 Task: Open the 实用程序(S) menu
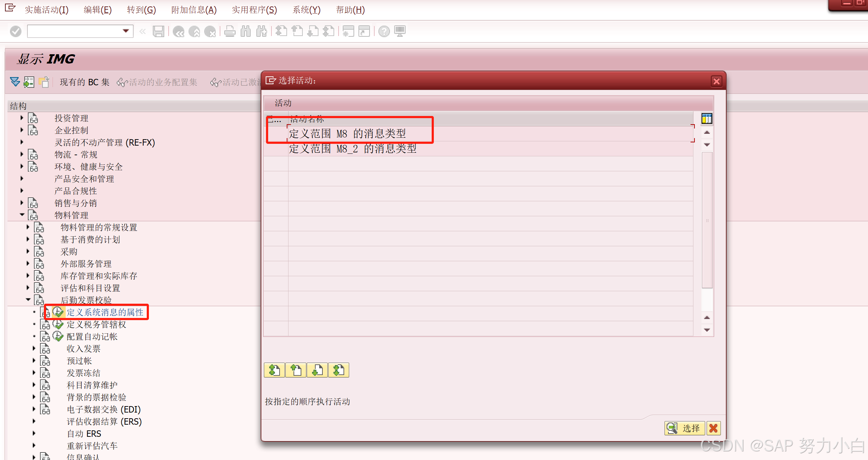[x=254, y=10]
